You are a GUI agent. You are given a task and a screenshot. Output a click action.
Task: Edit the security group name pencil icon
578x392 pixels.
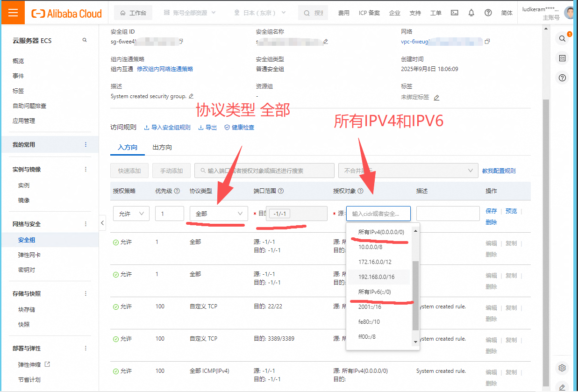point(326,42)
